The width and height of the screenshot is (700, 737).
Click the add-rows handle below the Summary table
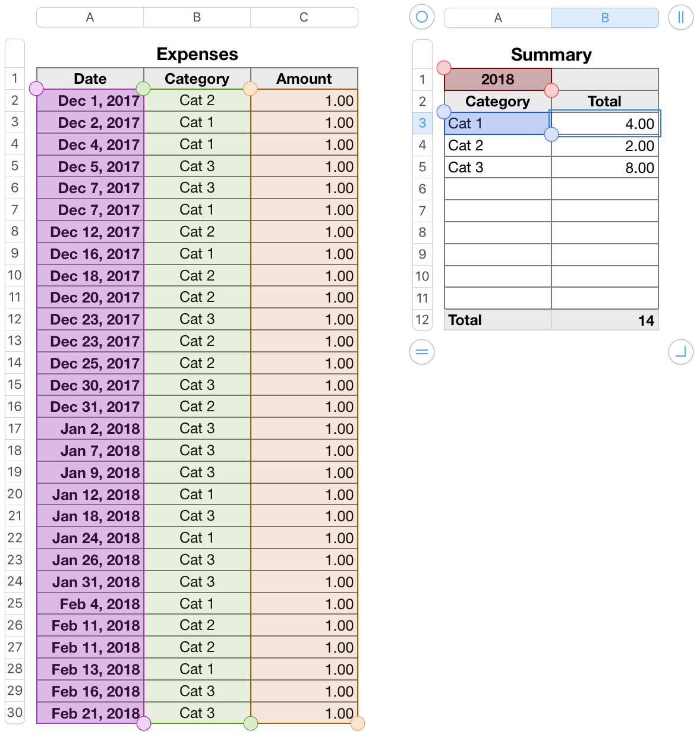[x=422, y=352]
